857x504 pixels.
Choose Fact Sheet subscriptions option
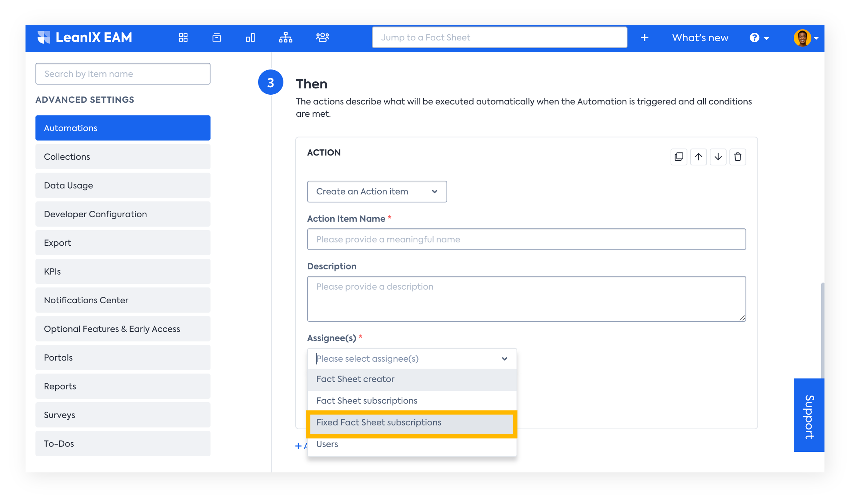(x=412, y=401)
